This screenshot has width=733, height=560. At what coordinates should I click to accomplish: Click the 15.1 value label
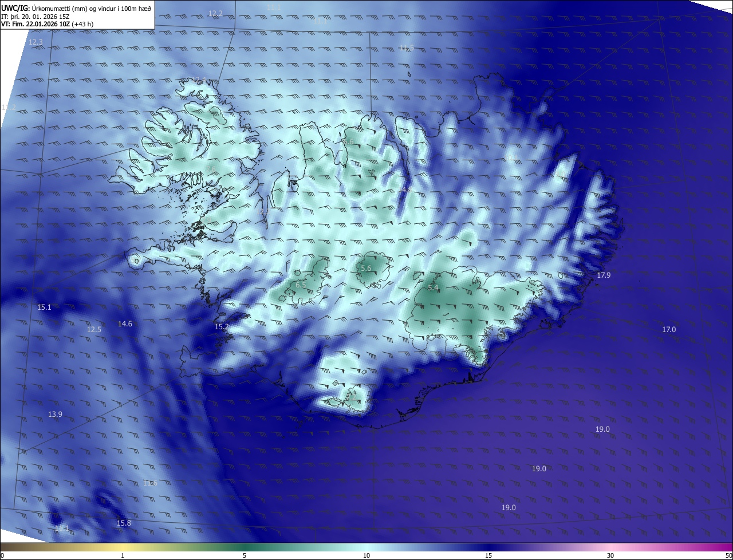point(44,307)
